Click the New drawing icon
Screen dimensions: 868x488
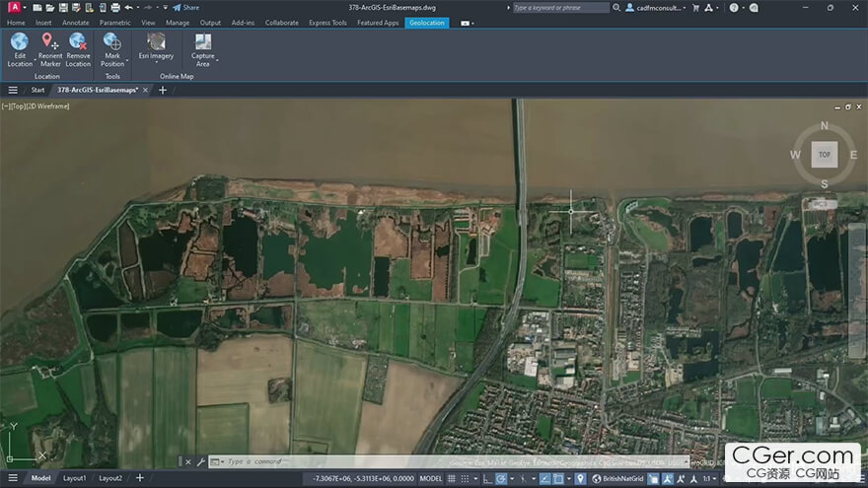37,8
